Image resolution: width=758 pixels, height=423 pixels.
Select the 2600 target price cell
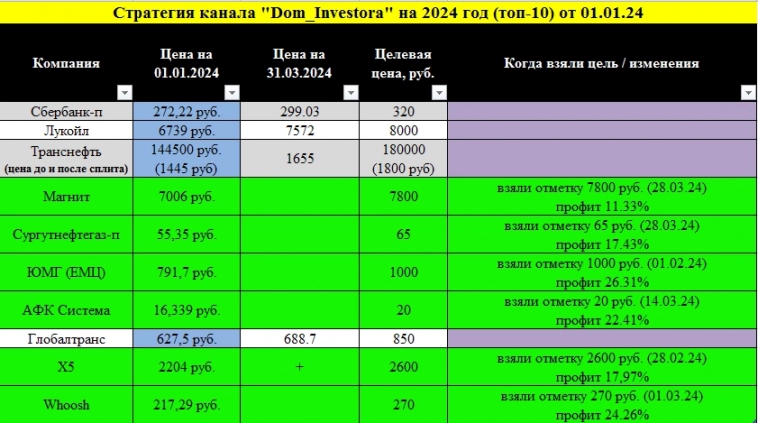point(403,367)
